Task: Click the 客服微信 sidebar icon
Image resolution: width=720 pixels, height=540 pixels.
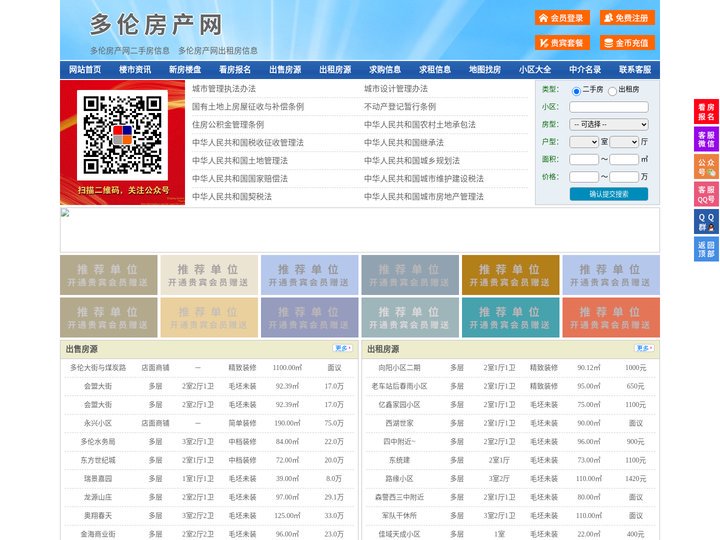Action: (706, 139)
